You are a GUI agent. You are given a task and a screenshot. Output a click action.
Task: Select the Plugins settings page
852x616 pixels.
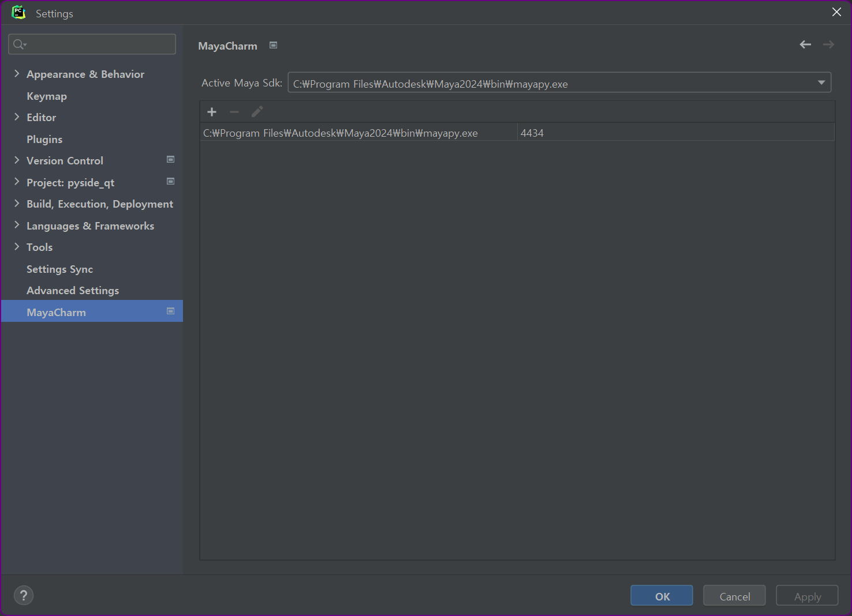[x=44, y=139]
